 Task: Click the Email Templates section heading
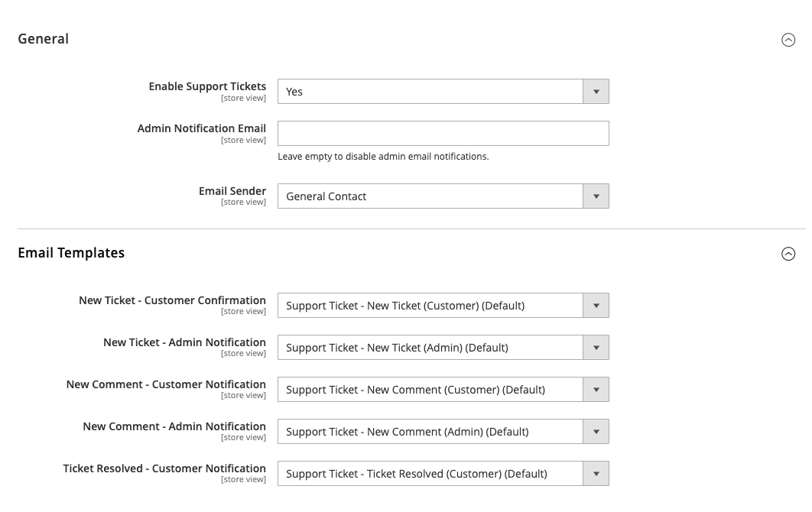coord(71,253)
